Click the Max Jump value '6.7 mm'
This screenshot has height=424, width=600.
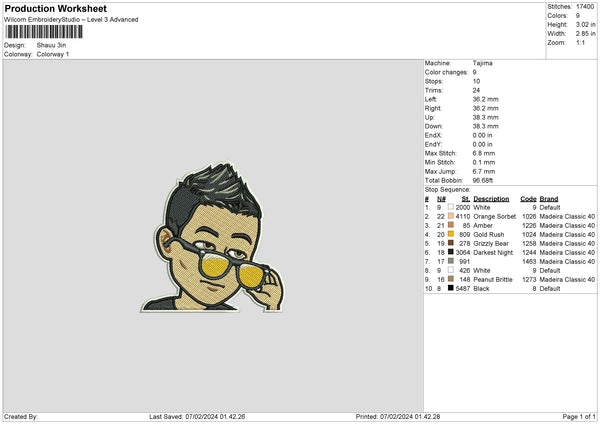click(x=484, y=171)
